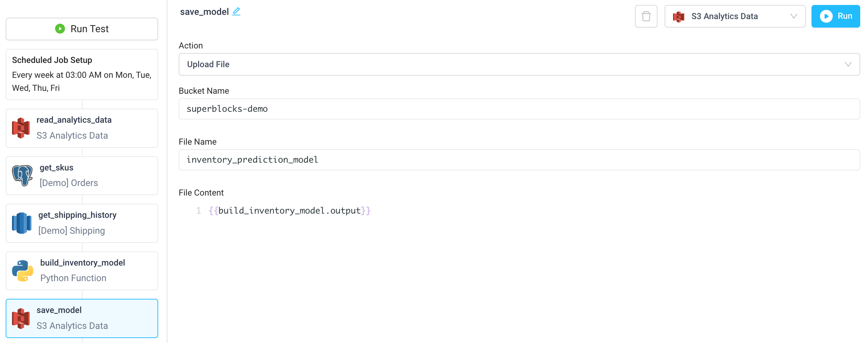The width and height of the screenshot is (868, 343).
Task: Click Run Test in the sidebar
Action: (82, 29)
